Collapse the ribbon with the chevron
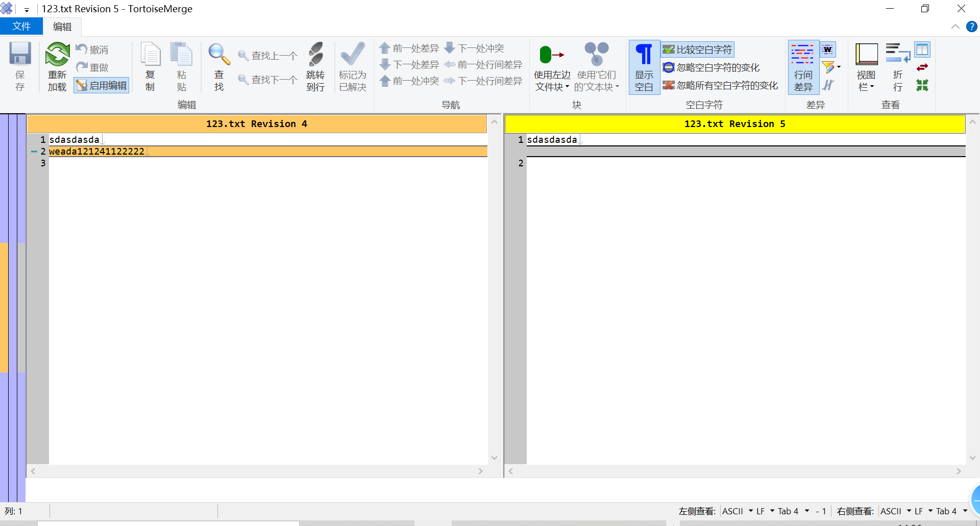The height and width of the screenshot is (526, 980). pyautogui.click(x=955, y=27)
